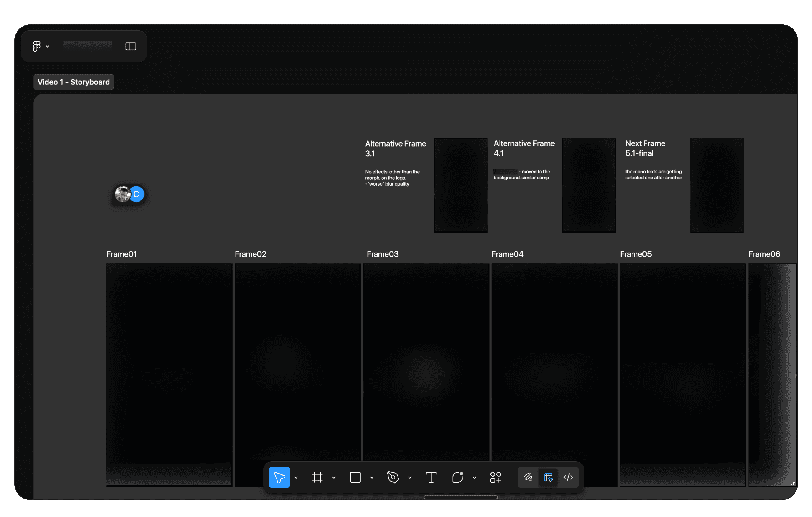This screenshot has height=517, width=812.
Task: Choose the Rectangle shape tool
Action: [355, 477]
